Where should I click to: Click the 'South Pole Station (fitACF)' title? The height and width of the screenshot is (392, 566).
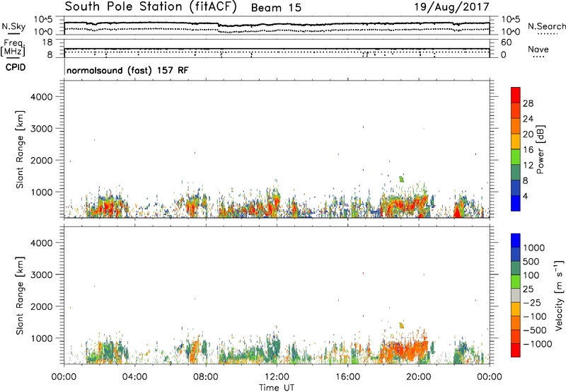point(151,7)
